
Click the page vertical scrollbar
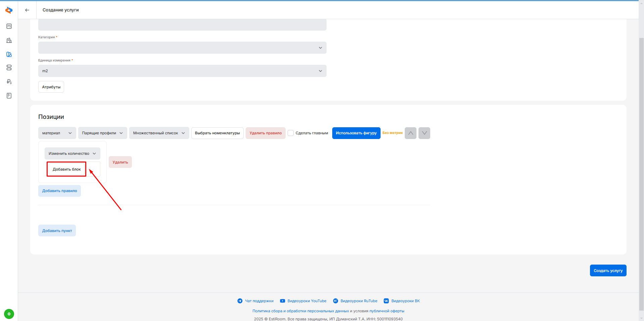point(641,168)
